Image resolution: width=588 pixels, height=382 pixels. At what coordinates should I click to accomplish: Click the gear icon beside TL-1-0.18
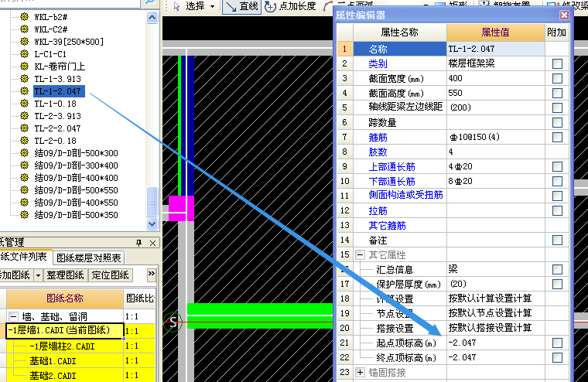tap(25, 104)
